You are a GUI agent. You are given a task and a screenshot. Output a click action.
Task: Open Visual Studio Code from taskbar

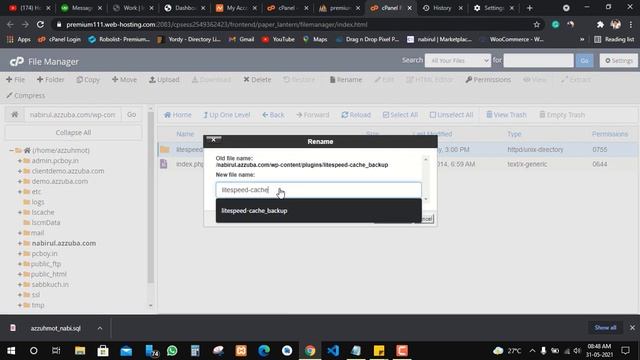(x=333, y=351)
